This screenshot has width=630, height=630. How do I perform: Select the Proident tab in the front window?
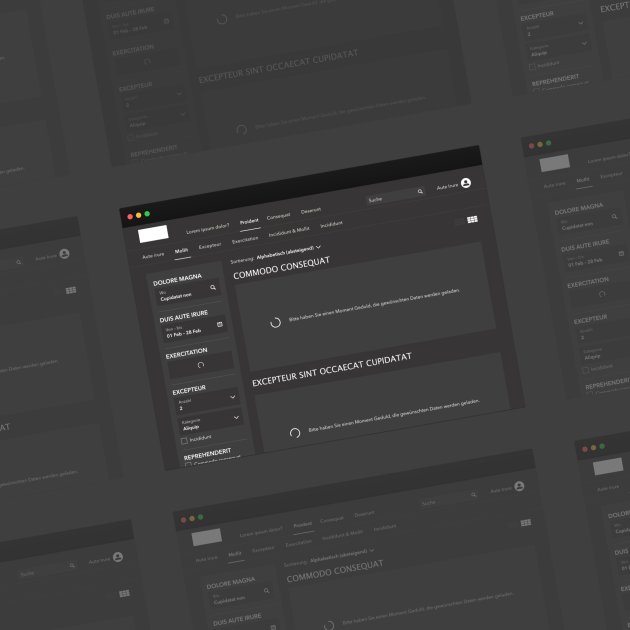click(249, 221)
